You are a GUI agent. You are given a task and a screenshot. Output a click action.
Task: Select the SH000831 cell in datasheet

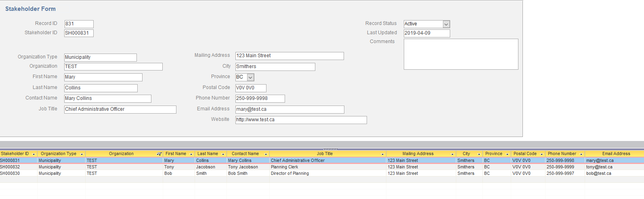pyautogui.click(x=19, y=160)
